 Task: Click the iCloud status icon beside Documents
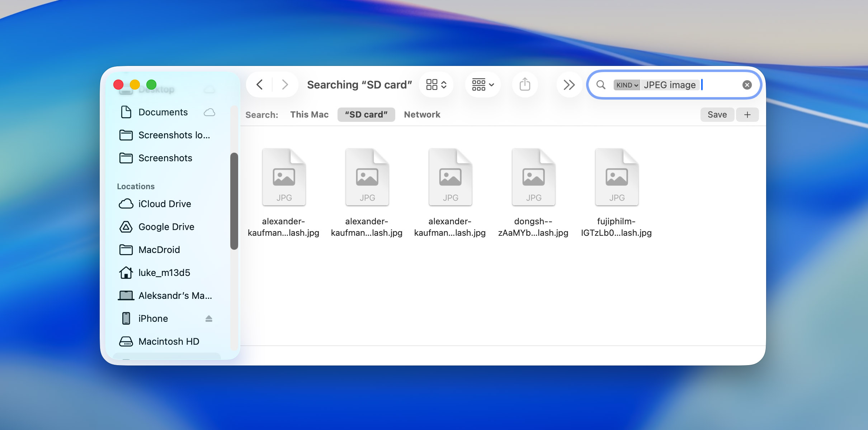(x=209, y=113)
